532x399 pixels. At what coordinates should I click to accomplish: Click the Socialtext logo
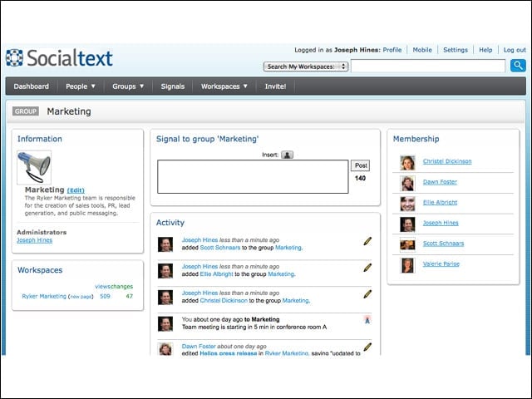click(x=59, y=58)
